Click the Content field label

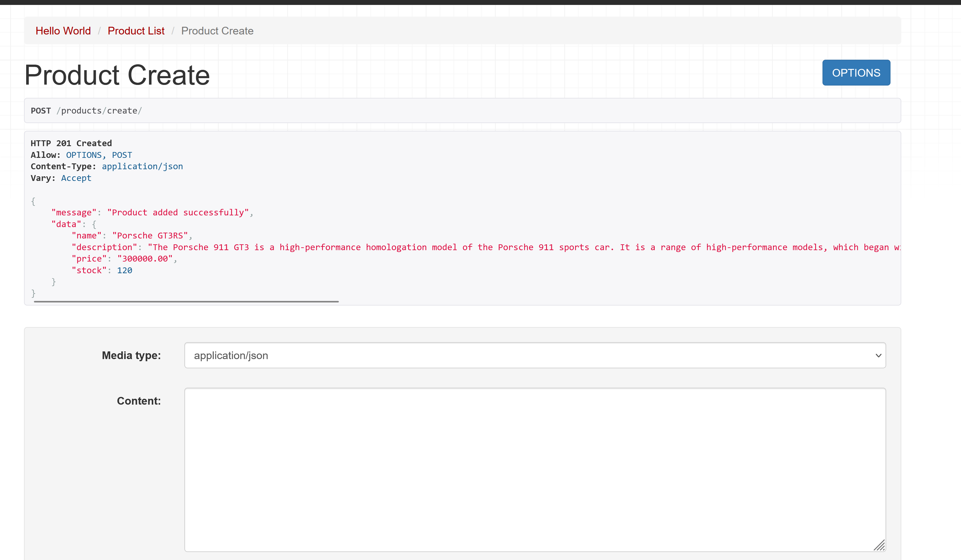coord(139,401)
